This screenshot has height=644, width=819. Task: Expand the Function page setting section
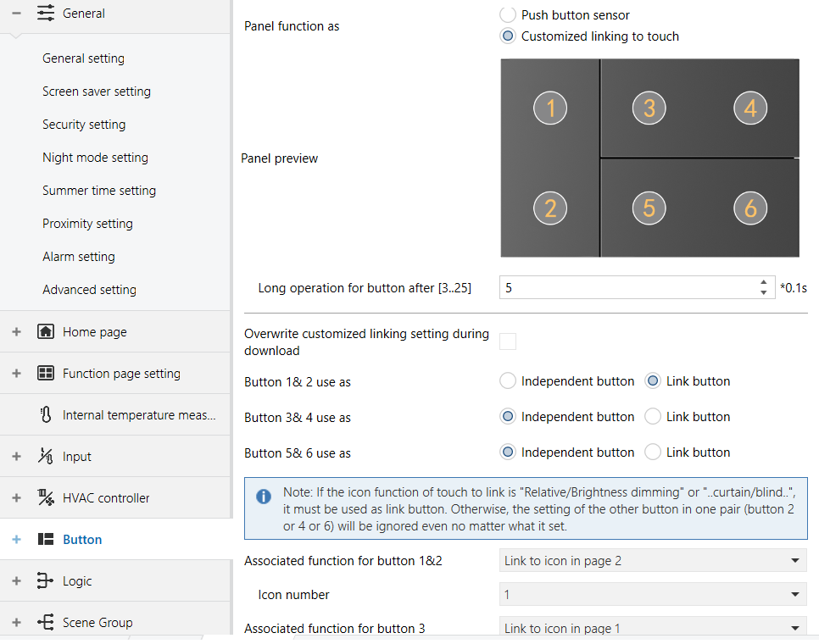click(16, 373)
